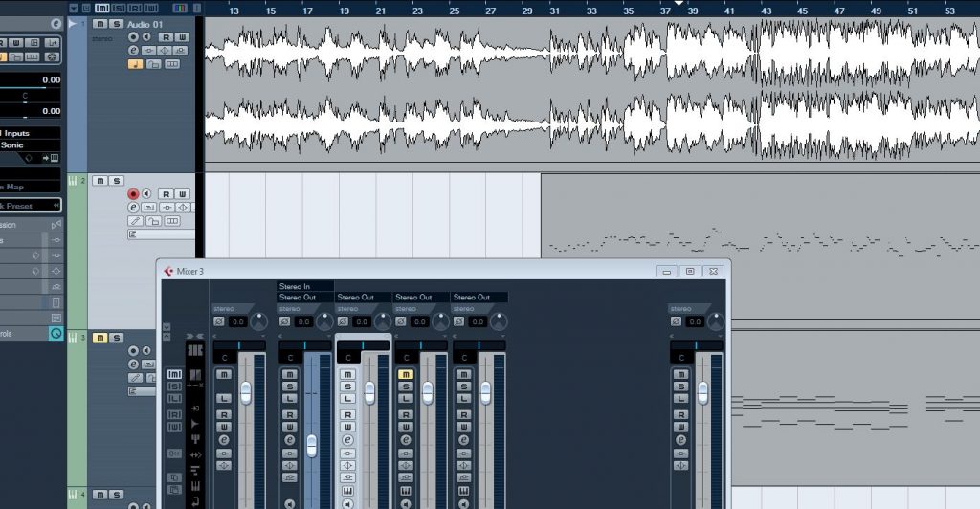Toggle monitor speaker on track 2
The width and height of the screenshot is (980, 509).
pyautogui.click(x=146, y=194)
